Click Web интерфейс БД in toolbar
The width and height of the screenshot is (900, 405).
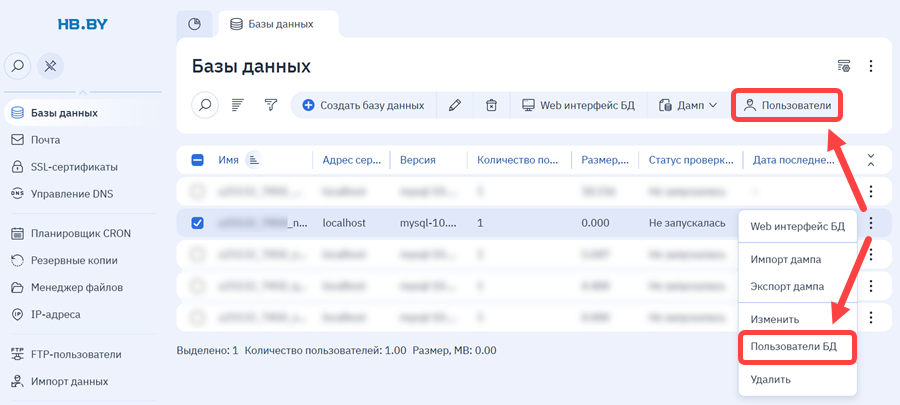pyautogui.click(x=578, y=106)
